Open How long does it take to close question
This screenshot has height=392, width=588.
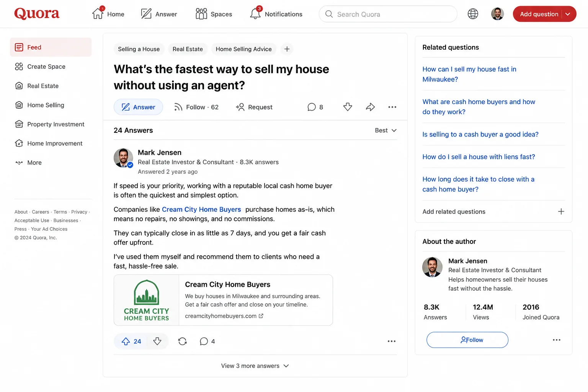478,184
